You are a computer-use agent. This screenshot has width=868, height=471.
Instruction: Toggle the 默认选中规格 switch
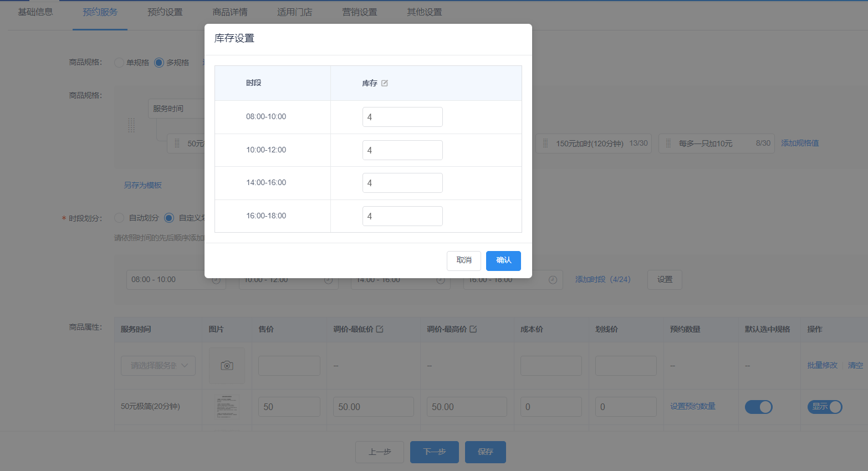(758, 407)
